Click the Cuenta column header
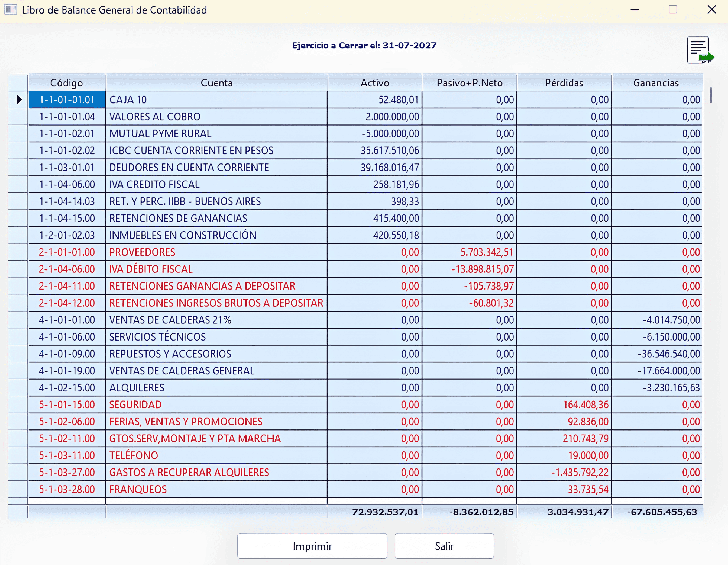This screenshot has width=728, height=565. pos(216,83)
